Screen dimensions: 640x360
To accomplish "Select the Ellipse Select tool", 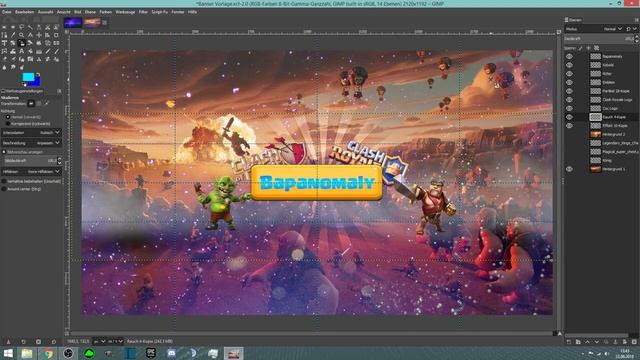I will point(13,27).
